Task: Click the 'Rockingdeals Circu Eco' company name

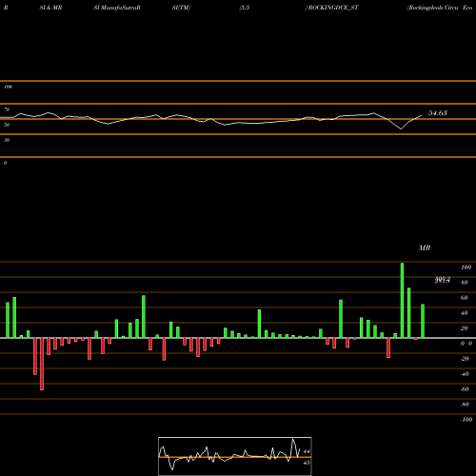Action: (x=441, y=8)
